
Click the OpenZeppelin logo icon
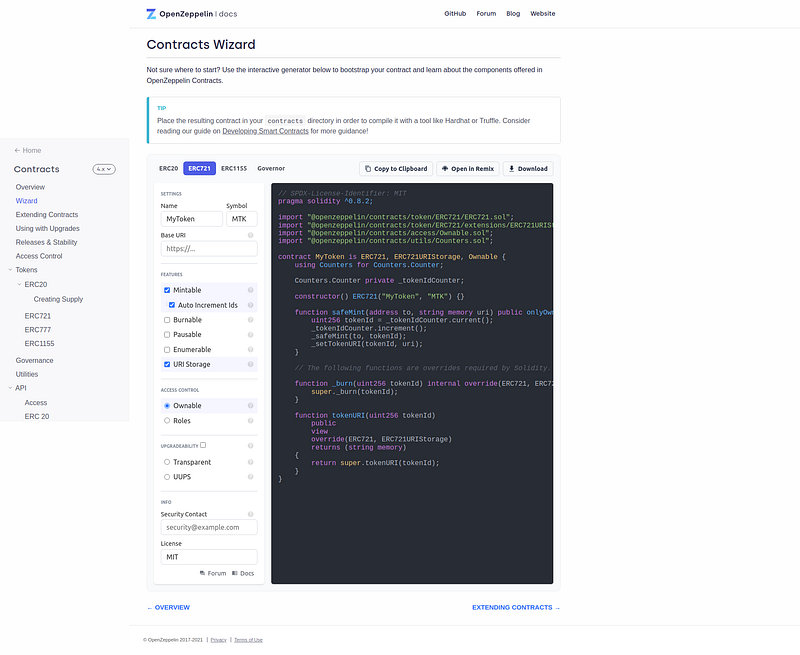pyautogui.click(x=151, y=14)
